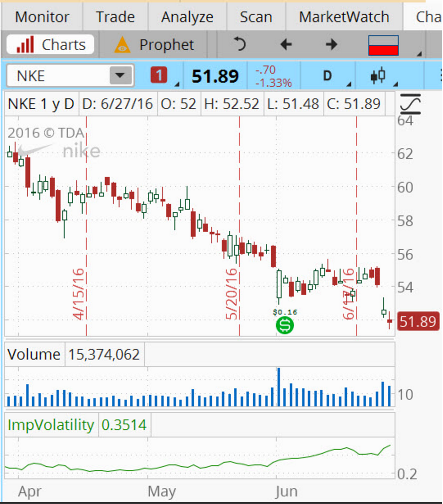The image size is (443, 504).
Task: Click the May label on time axis
Action: coord(162,492)
